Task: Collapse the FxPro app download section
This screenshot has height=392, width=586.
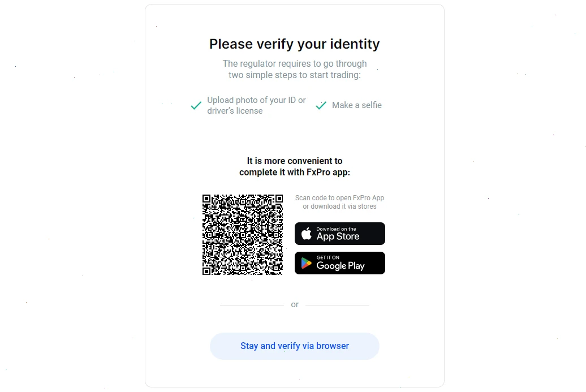Action: click(x=295, y=166)
